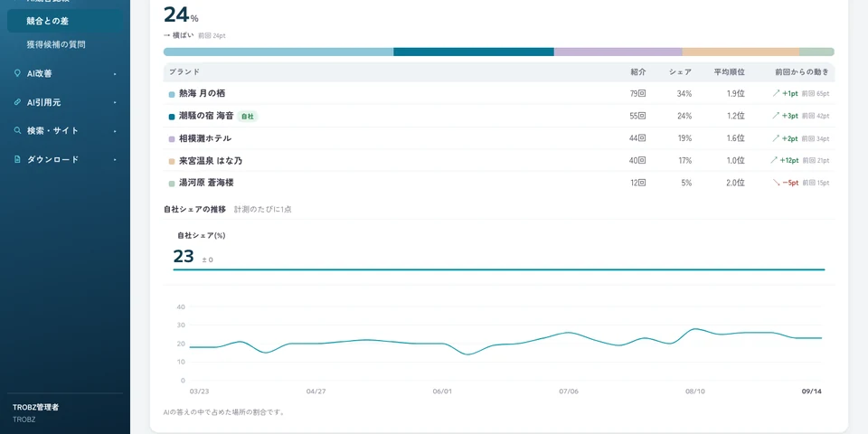Open the 検索・サイト sidebar section

click(x=65, y=131)
